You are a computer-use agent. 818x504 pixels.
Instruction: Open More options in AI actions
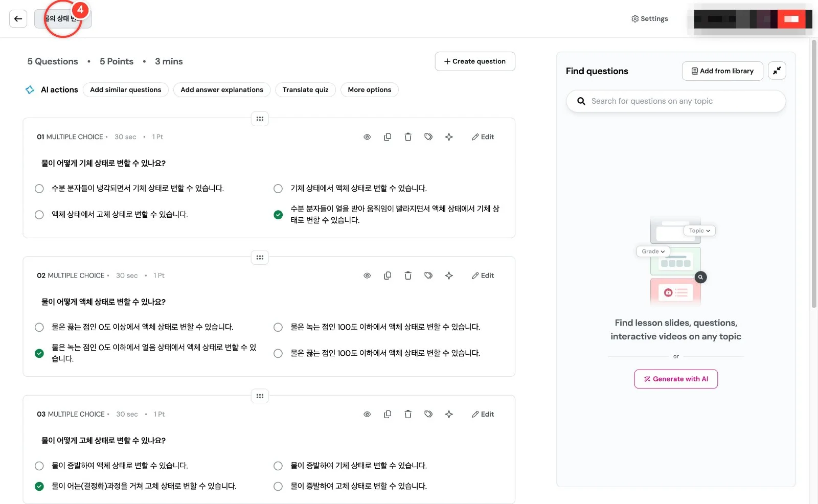point(369,89)
